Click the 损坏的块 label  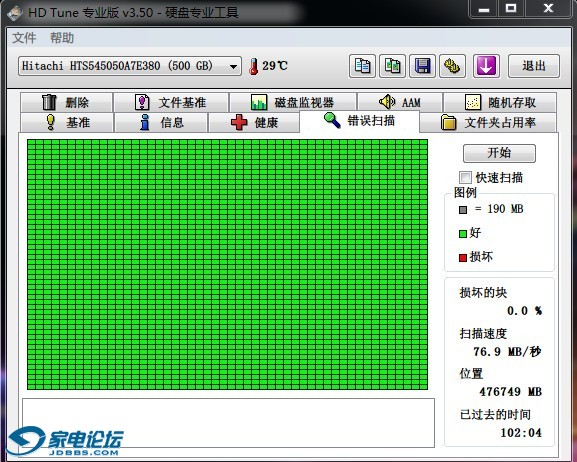point(483,293)
